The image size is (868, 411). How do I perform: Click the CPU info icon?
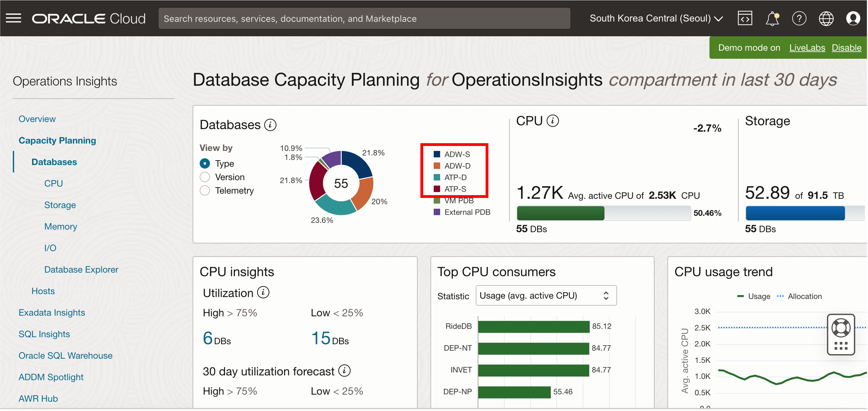pyautogui.click(x=553, y=121)
